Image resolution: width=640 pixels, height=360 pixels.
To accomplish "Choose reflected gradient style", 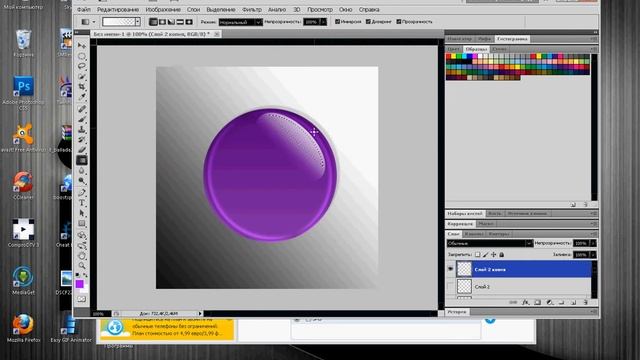I will [180, 22].
